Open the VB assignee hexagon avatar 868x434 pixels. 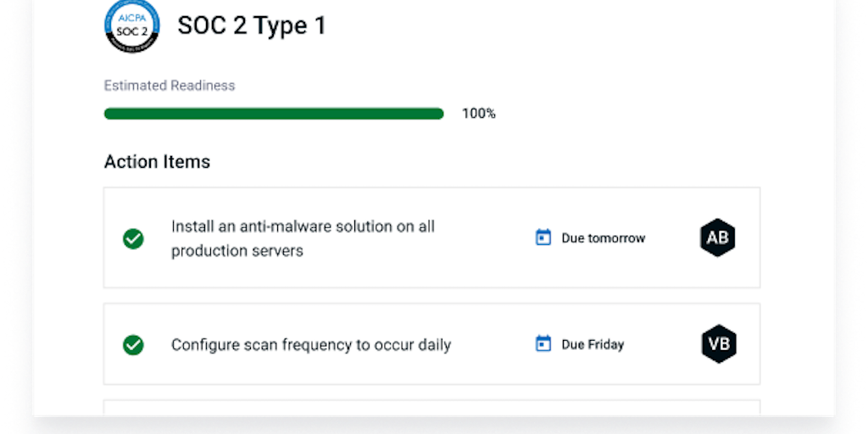coord(719,344)
